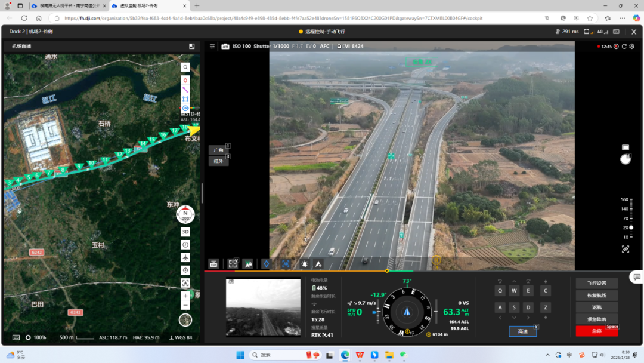The width and height of the screenshot is (644, 363).
Task: Click the infrared camera preview thumbnail
Action: pyautogui.click(x=263, y=307)
